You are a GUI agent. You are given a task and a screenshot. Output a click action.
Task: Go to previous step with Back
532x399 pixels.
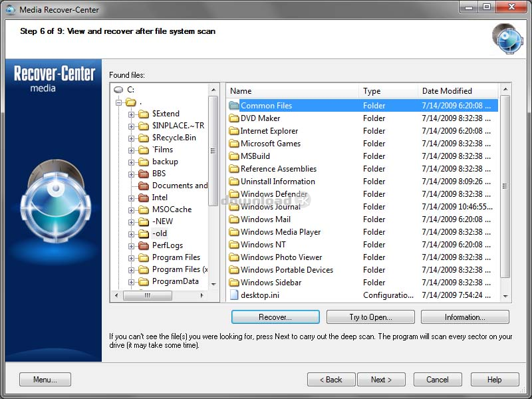(x=331, y=379)
